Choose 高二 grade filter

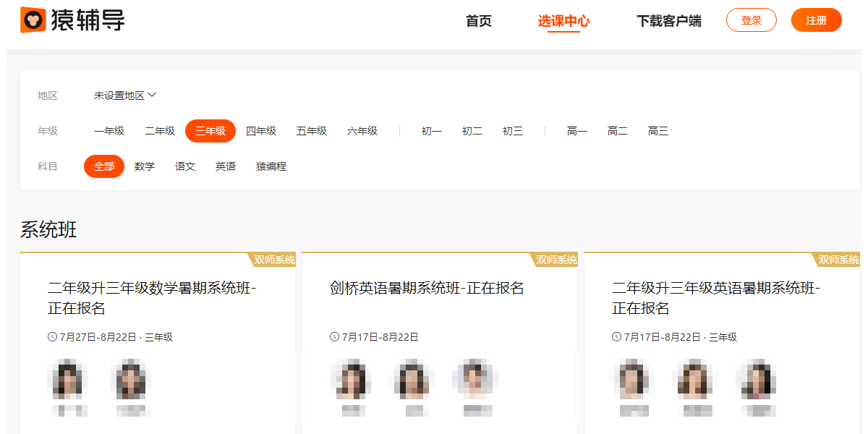point(618,131)
